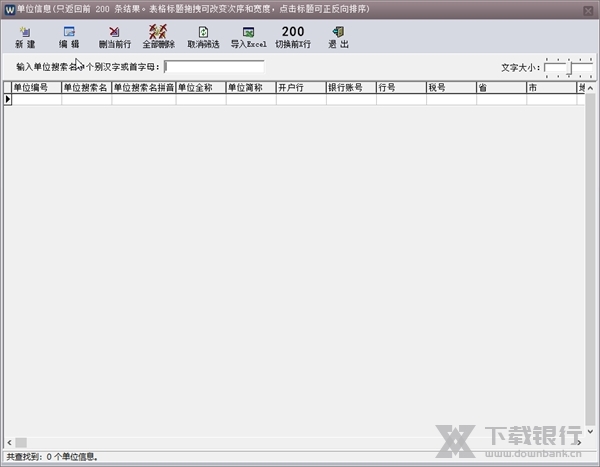
Task: Sort by the 银行账号 column header
Action: pos(350,88)
